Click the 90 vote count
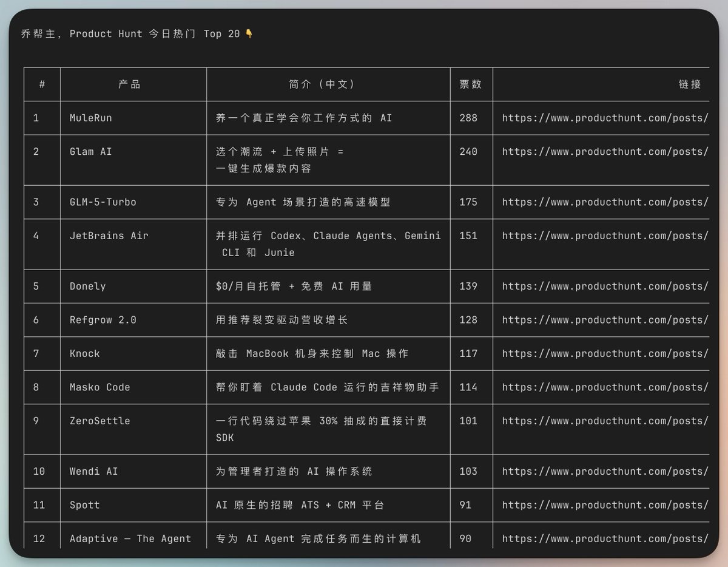728x567 pixels. pos(465,538)
